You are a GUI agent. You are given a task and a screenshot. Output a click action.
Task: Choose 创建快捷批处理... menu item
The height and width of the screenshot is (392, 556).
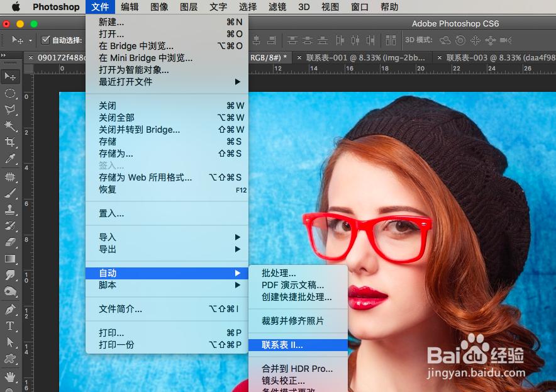[x=298, y=297]
